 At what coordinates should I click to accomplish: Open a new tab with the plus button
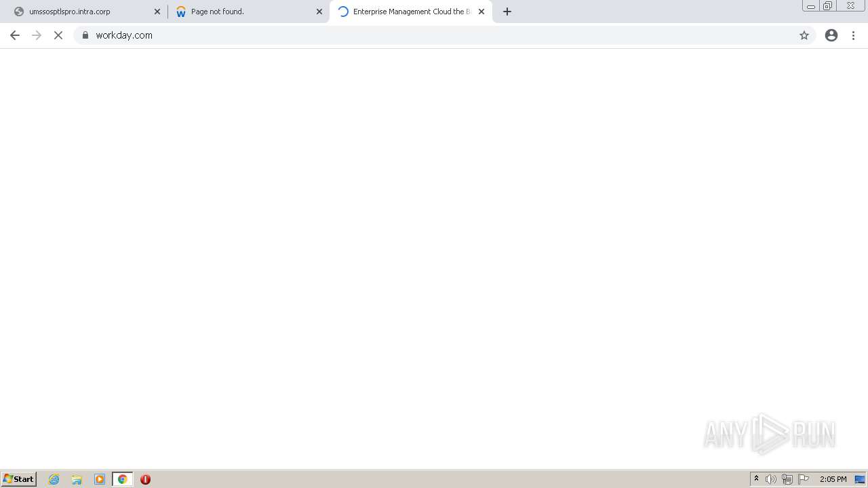507,12
